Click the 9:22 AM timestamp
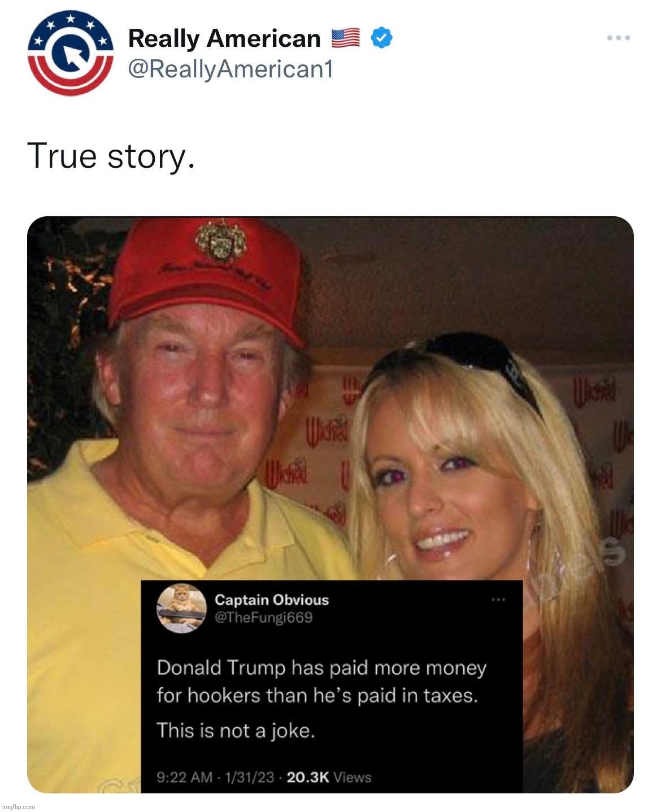 [x=185, y=778]
